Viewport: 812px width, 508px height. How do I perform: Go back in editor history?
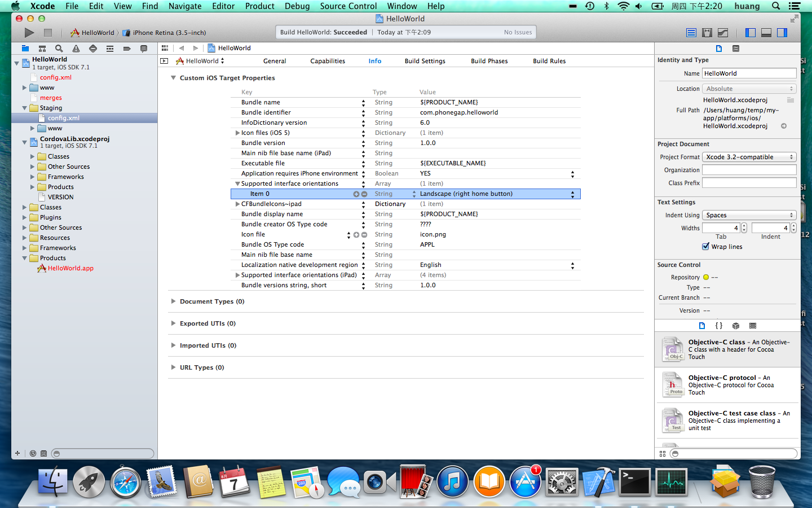[x=182, y=48]
